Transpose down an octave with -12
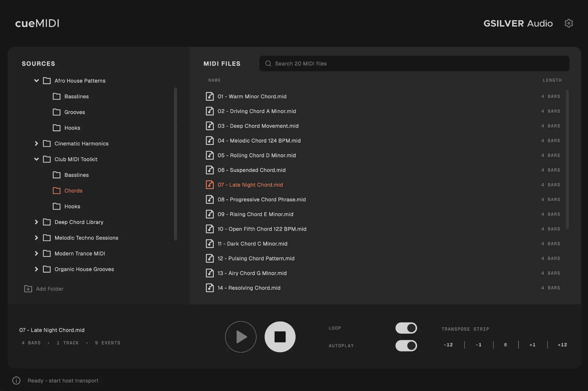Screen dimensions: 588x391 (x=448, y=345)
